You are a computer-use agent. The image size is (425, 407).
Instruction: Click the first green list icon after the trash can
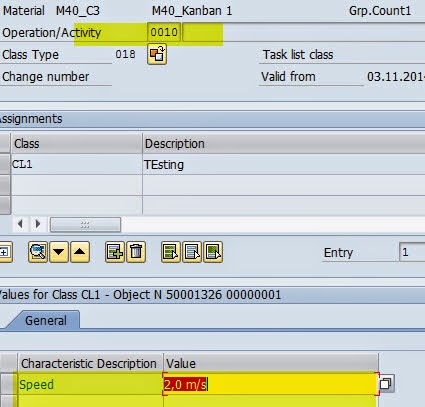point(171,252)
